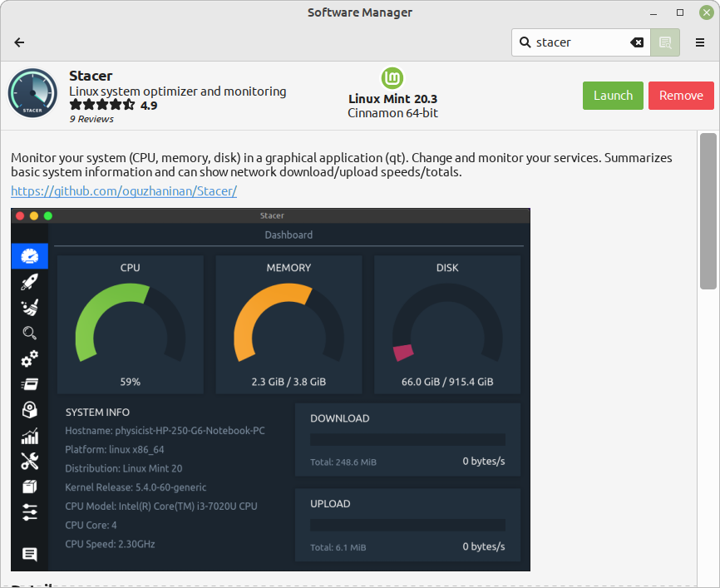Click the vertical scrollbar handle
The width and height of the screenshot is (720, 588).
pos(708,211)
